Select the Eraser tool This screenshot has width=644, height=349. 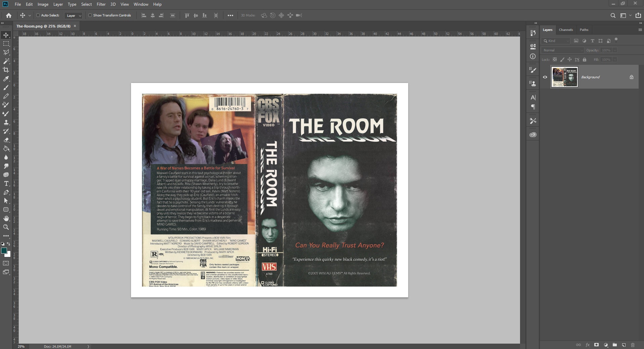6,140
